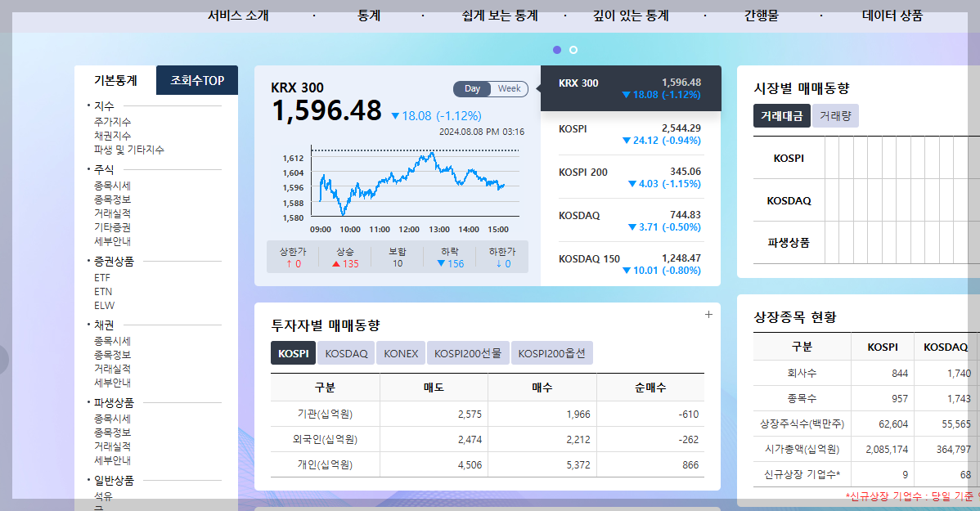
Task: Open 간행물 menu
Action: 762,16
